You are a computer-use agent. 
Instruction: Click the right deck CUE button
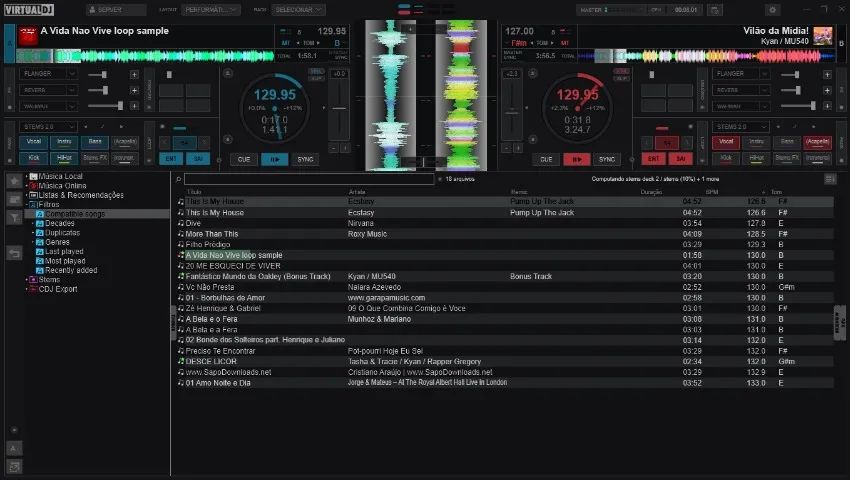click(546, 159)
